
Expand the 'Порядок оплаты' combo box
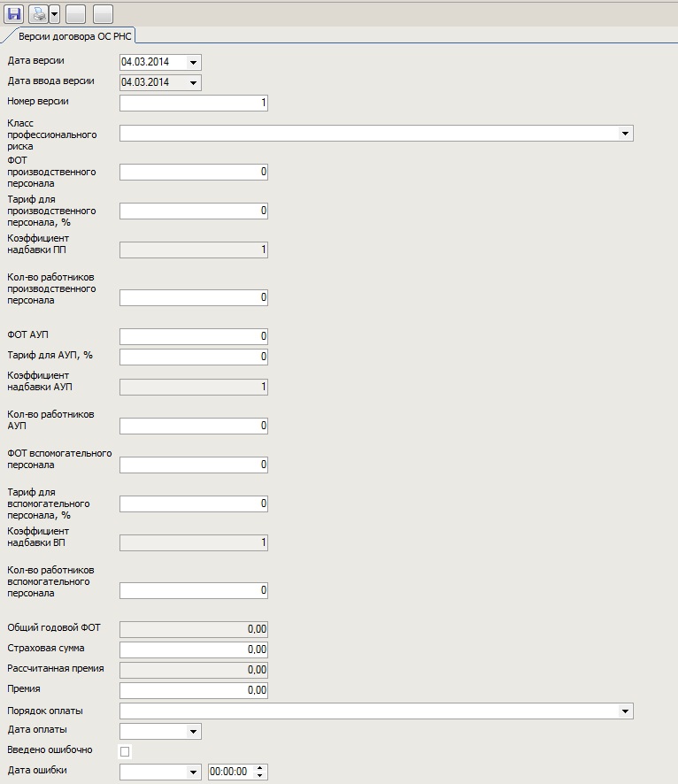coord(626,711)
